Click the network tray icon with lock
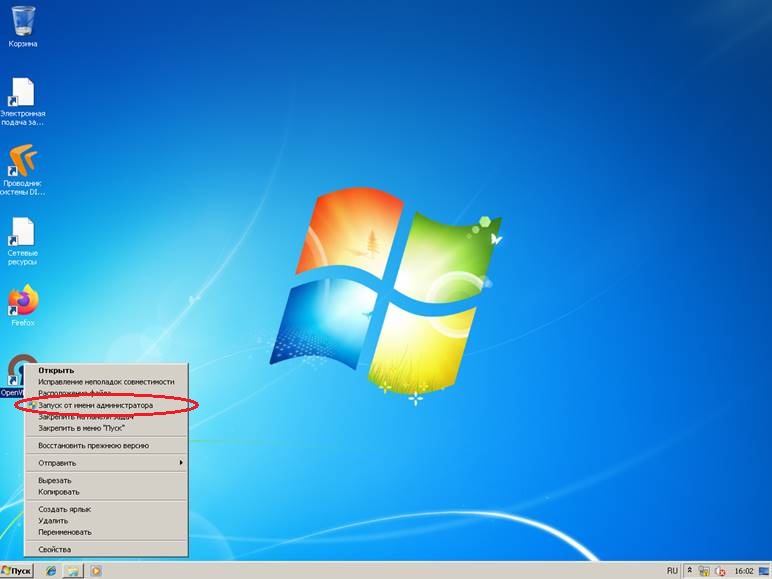Viewport: 772px width, 579px height. click(704, 571)
